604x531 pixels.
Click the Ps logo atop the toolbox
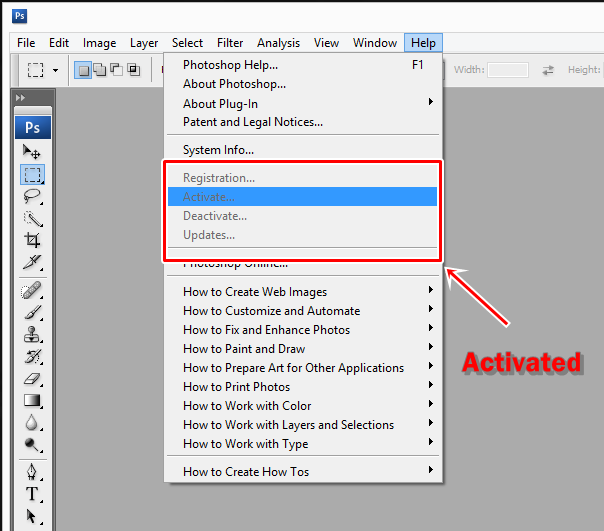(33, 128)
